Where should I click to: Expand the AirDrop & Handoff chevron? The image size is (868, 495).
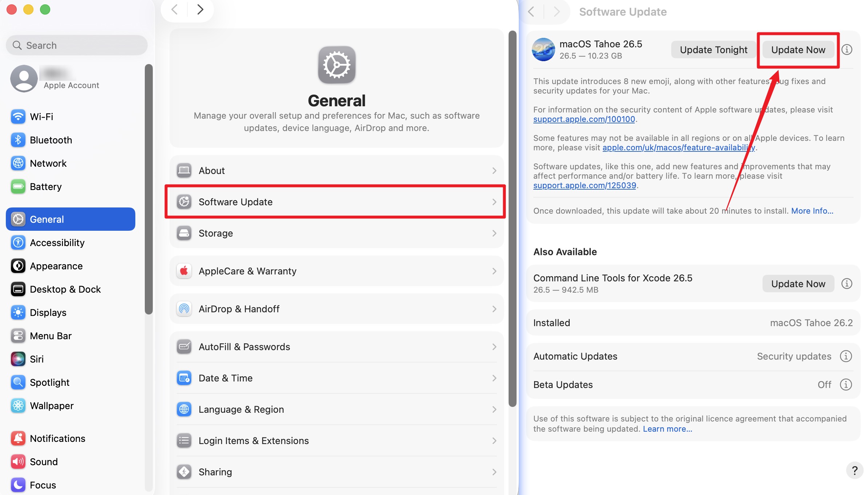(494, 309)
